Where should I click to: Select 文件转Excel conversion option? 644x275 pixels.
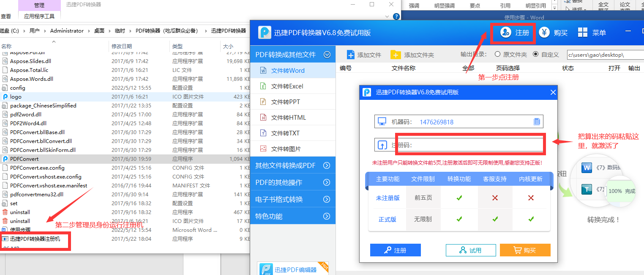click(x=293, y=86)
